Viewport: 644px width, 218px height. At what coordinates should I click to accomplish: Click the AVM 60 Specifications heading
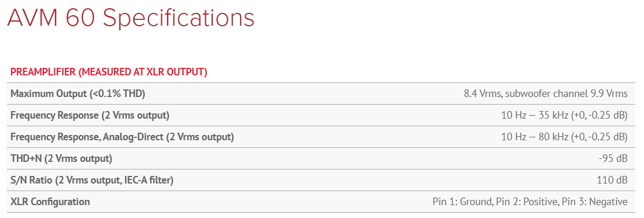tap(131, 19)
